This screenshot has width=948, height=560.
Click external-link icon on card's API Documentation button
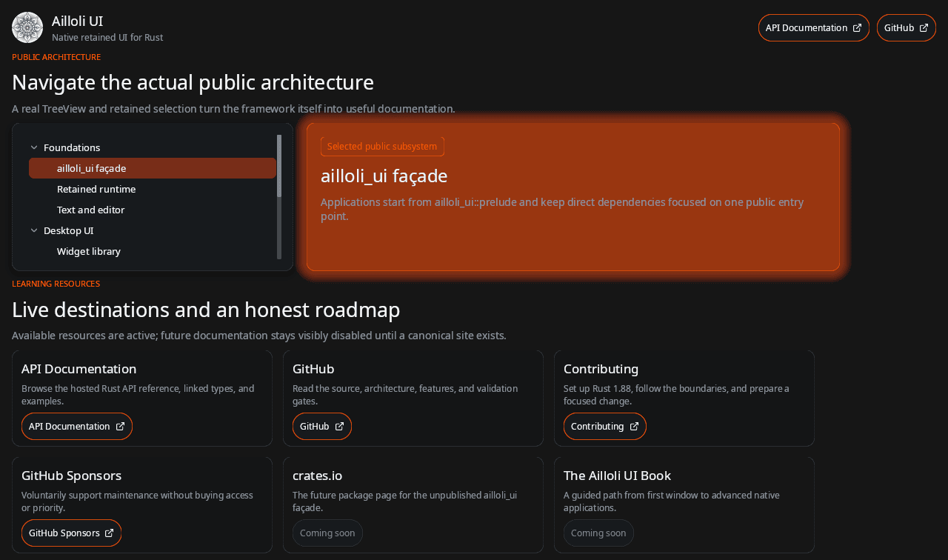[120, 427]
